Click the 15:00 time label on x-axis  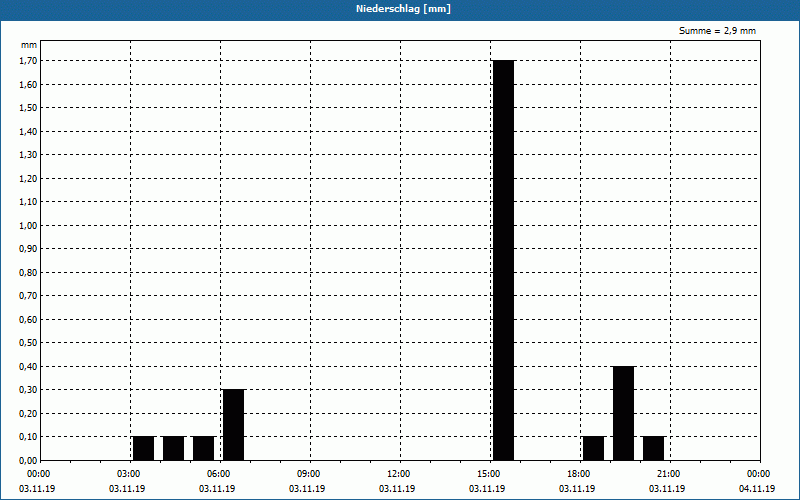pos(488,474)
